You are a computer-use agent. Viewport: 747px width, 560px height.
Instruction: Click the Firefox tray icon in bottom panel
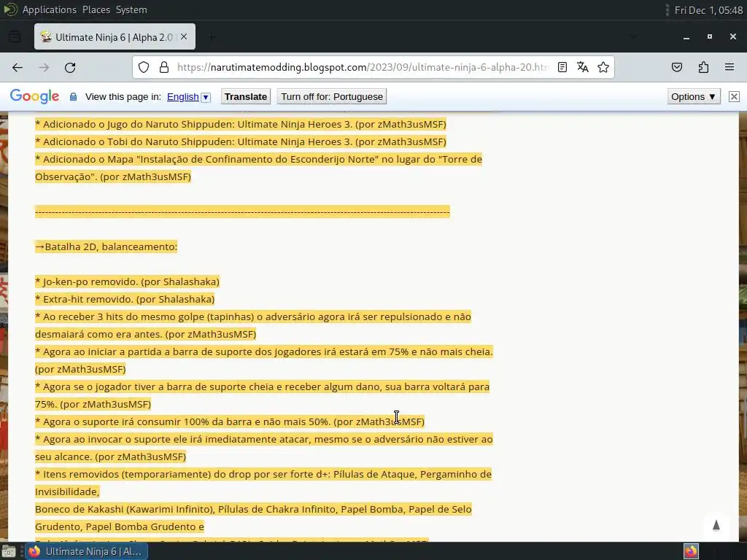(x=691, y=551)
